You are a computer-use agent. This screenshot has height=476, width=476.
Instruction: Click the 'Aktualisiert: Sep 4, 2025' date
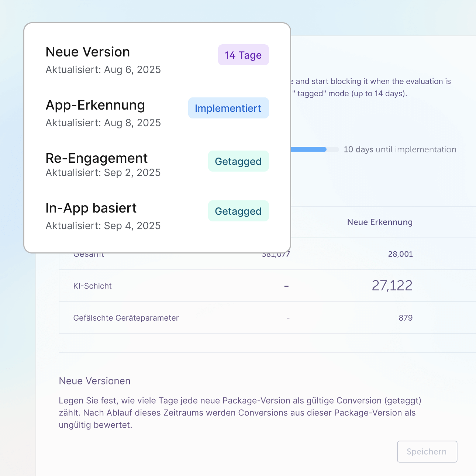pyautogui.click(x=103, y=226)
